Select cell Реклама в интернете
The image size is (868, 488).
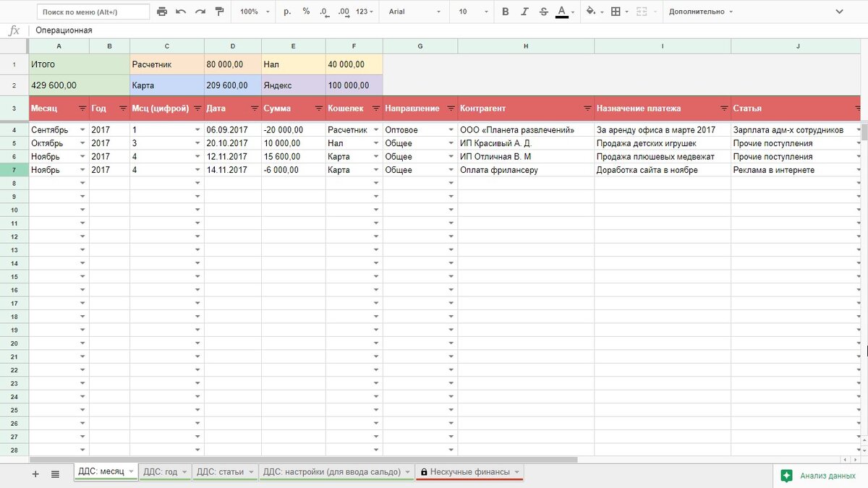click(x=796, y=170)
